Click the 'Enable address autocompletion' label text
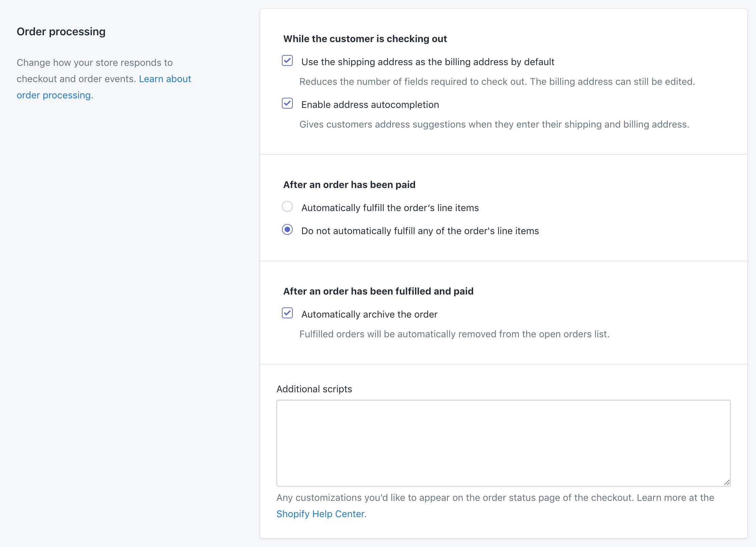756x547 pixels. [x=370, y=105]
